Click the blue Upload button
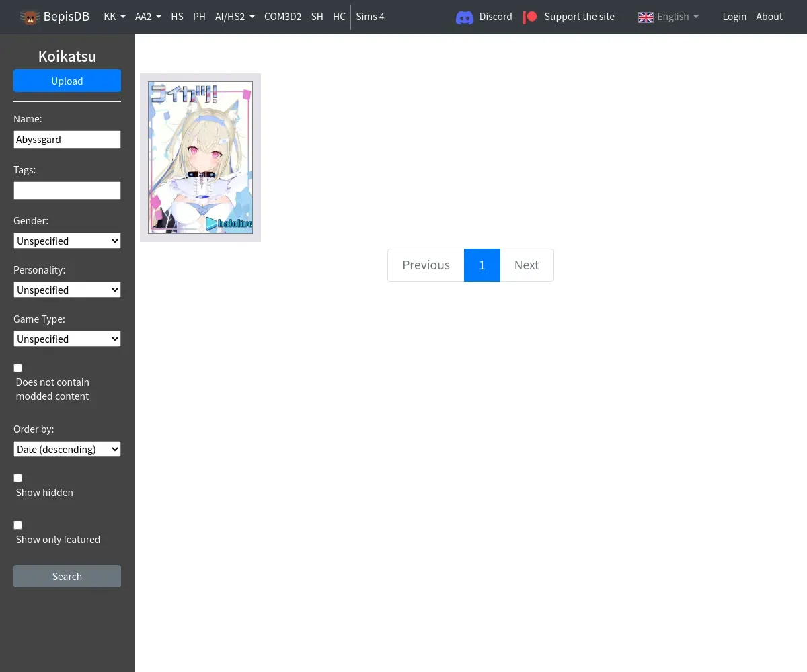 (67, 81)
